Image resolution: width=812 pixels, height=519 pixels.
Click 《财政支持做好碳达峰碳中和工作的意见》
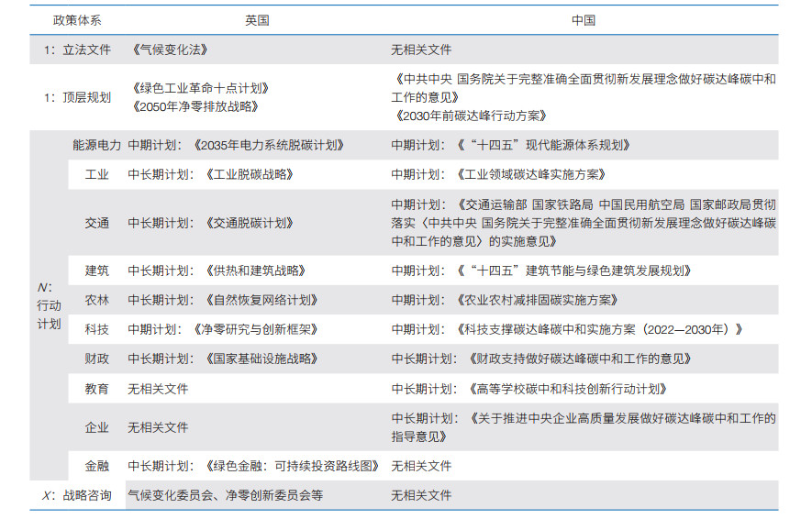[x=581, y=359]
